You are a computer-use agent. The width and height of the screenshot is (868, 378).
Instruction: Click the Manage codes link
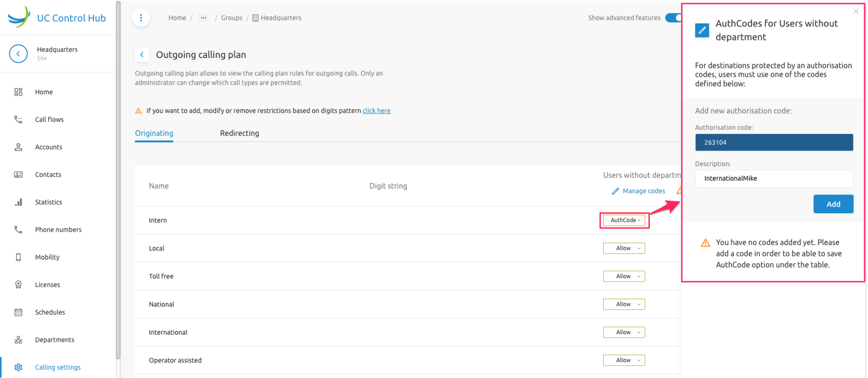pyautogui.click(x=643, y=191)
